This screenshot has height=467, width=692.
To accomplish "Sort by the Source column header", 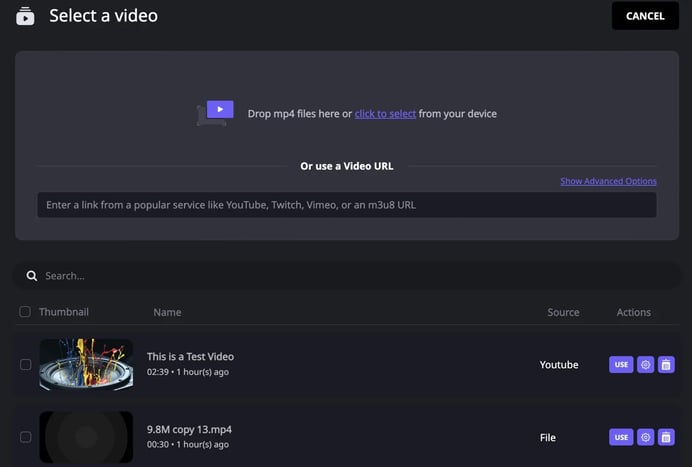I will pyautogui.click(x=563, y=312).
